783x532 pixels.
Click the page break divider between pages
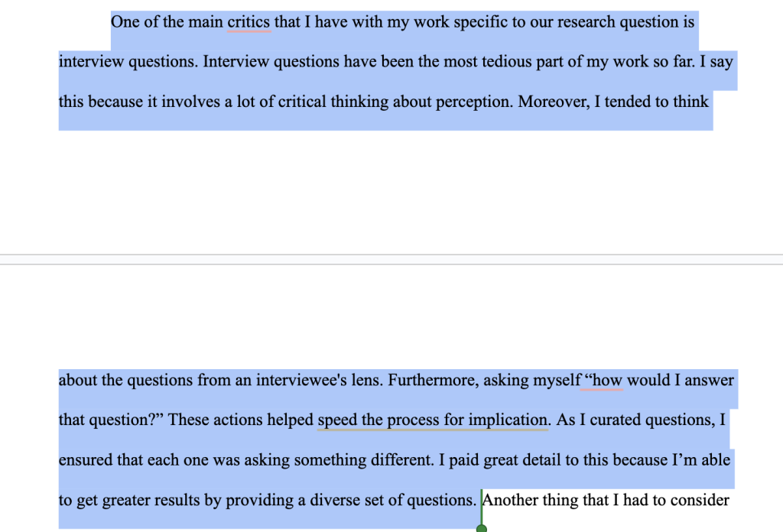391,260
